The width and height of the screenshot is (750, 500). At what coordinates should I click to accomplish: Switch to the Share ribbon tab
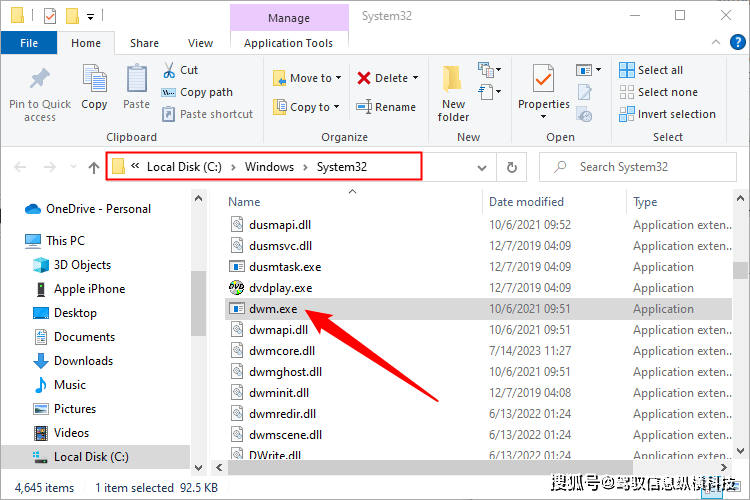coord(144,43)
